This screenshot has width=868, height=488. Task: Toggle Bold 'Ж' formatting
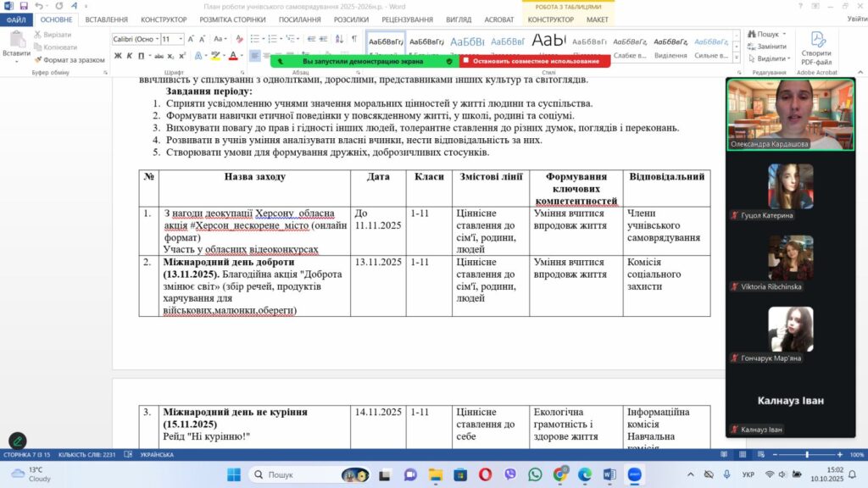click(118, 56)
